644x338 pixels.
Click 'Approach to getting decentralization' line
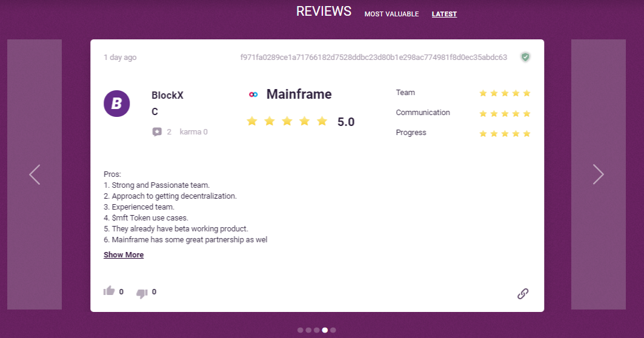click(x=170, y=196)
